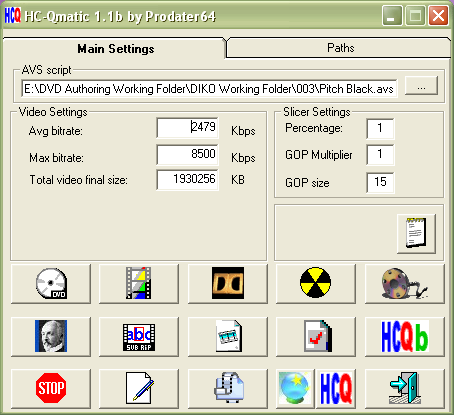Click the GOP size field
This screenshot has width=454, height=415.
380,182
